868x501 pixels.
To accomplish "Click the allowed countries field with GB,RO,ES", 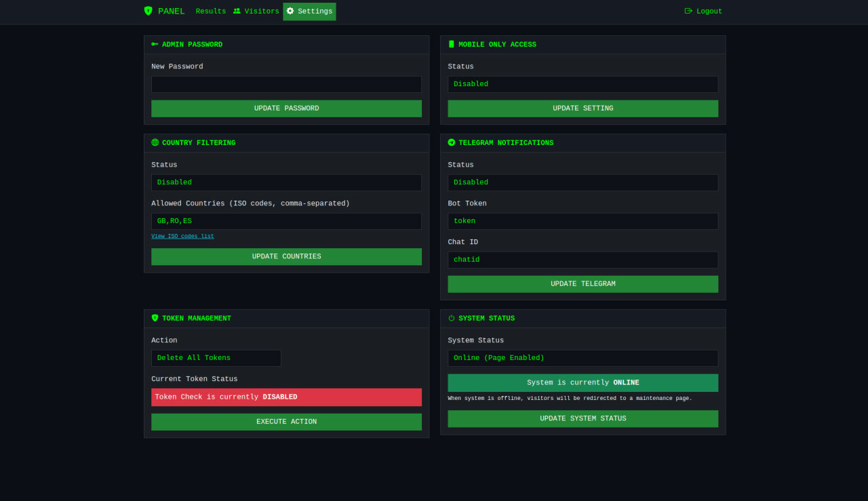I will click(286, 221).
